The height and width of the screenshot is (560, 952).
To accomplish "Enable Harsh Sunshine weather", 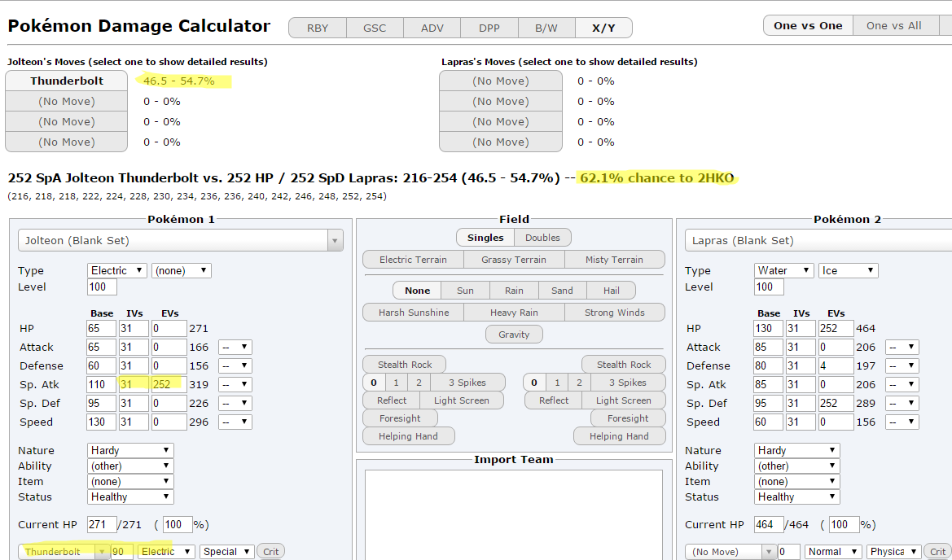I will pos(414,313).
